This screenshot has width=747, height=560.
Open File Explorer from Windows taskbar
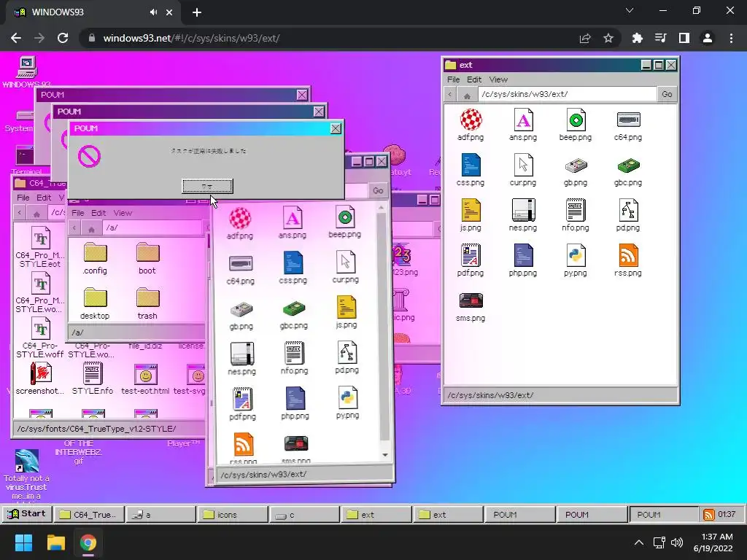pos(55,542)
